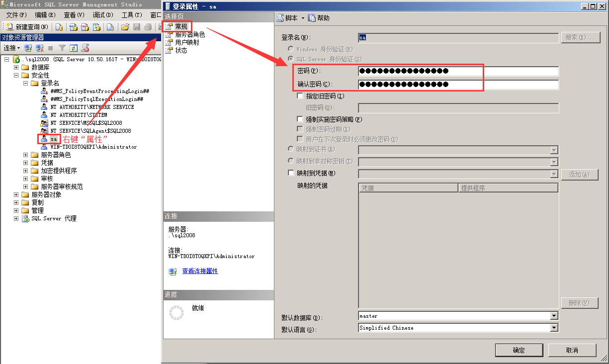Select WIN-TDOI8TOQKPI\Administrator login
This screenshot has height=364, width=609.
coord(93,147)
